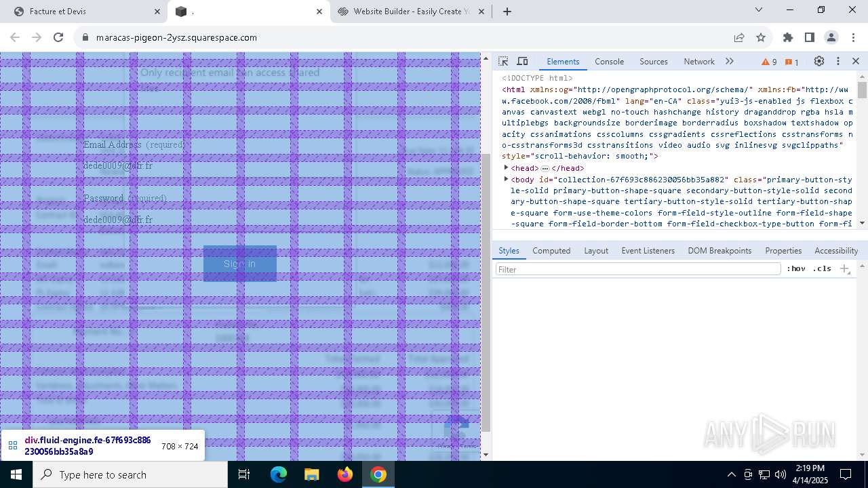Close the DevTools panel
Screen dimensions: 868x488
(x=856, y=61)
